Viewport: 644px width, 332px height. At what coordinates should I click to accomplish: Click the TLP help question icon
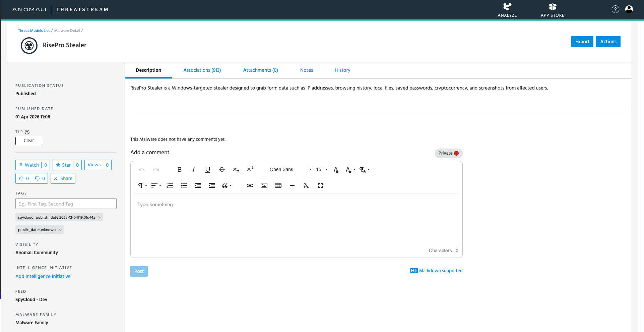27,132
